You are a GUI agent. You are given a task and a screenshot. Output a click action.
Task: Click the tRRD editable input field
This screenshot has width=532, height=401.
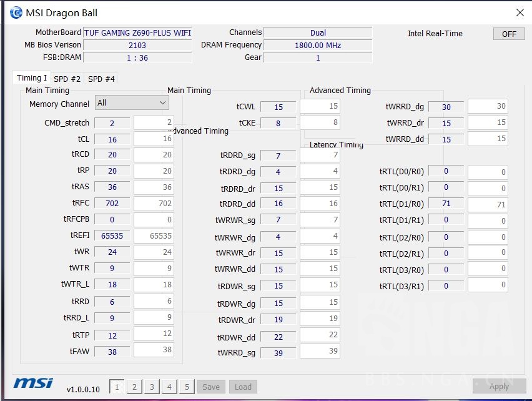click(154, 301)
